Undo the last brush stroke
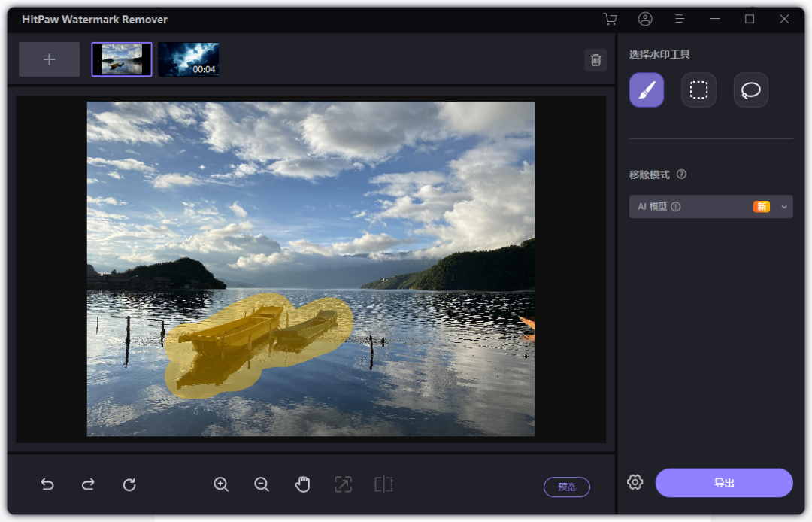The image size is (812, 522). [x=47, y=484]
